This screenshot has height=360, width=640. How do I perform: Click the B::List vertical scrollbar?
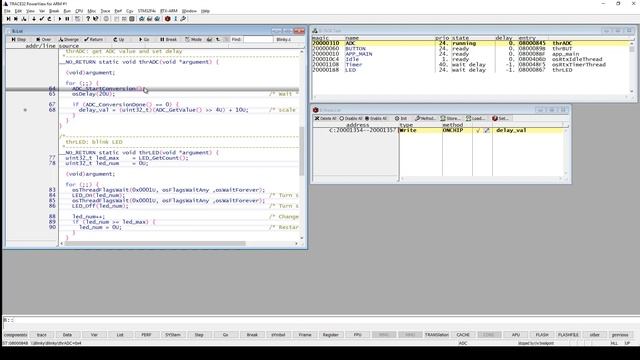pyautogui.click(x=302, y=145)
